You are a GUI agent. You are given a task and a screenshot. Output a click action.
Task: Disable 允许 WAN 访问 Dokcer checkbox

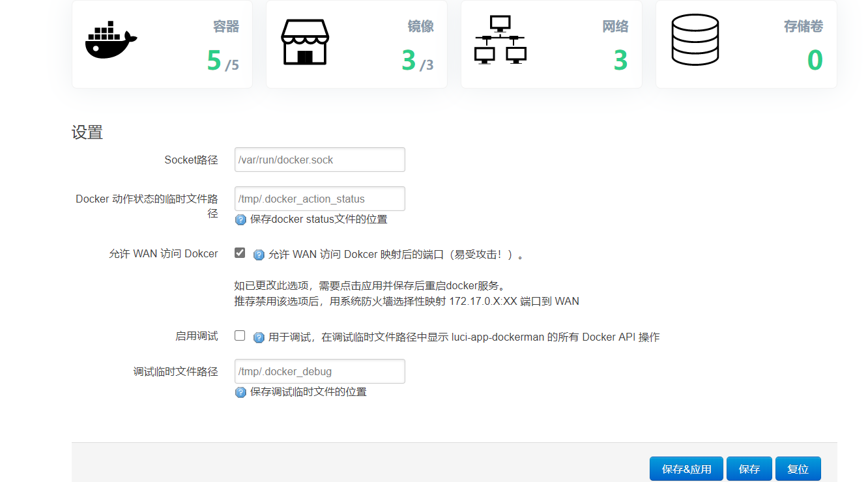(x=240, y=253)
